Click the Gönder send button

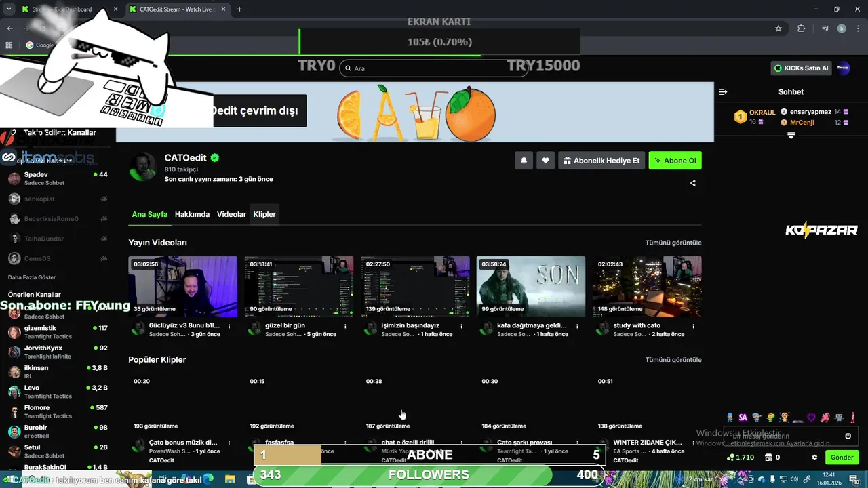tap(842, 457)
